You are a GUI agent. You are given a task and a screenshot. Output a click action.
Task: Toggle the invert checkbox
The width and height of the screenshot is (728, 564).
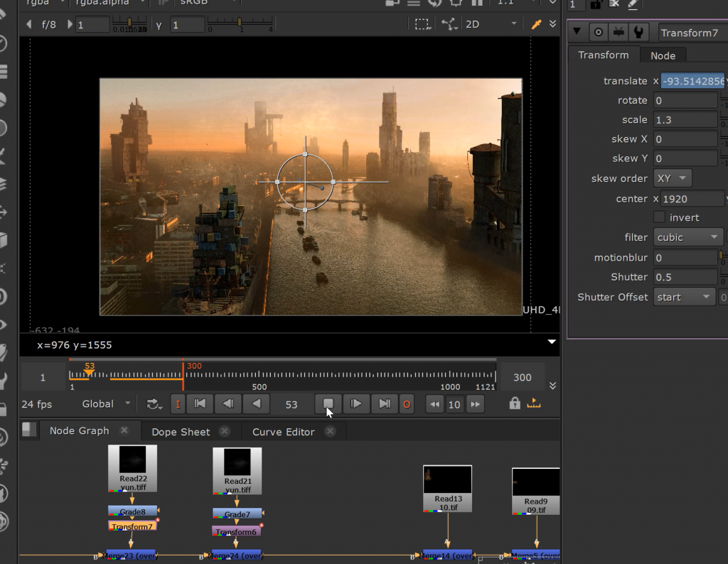(x=659, y=217)
